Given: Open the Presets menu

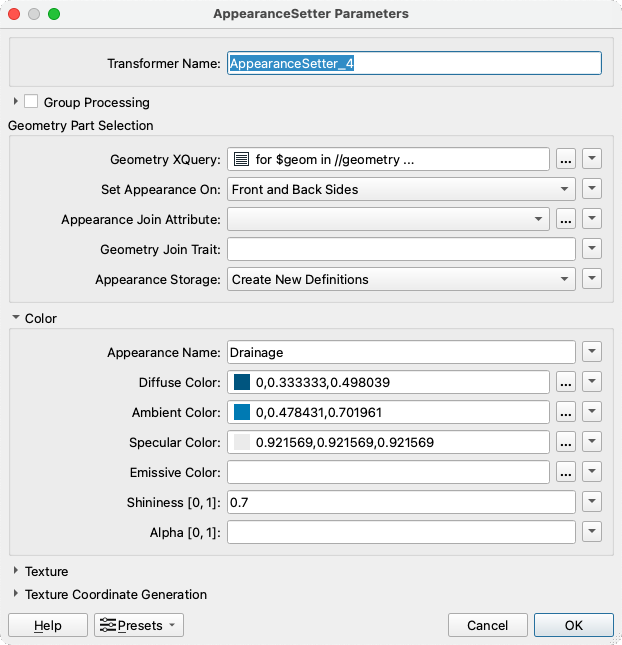Looking at the screenshot, I should [x=139, y=625].
